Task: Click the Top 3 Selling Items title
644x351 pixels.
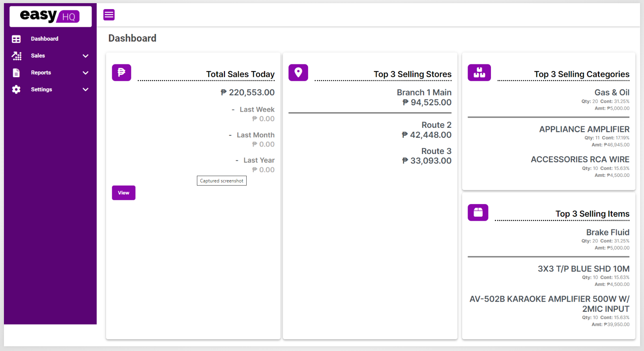Action: [x=592, y=214]
